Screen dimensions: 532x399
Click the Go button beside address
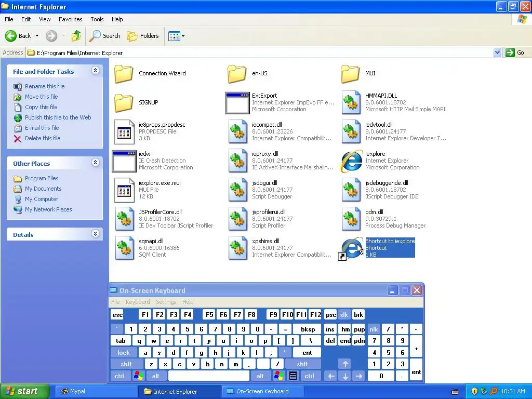[x=515, y=52]
